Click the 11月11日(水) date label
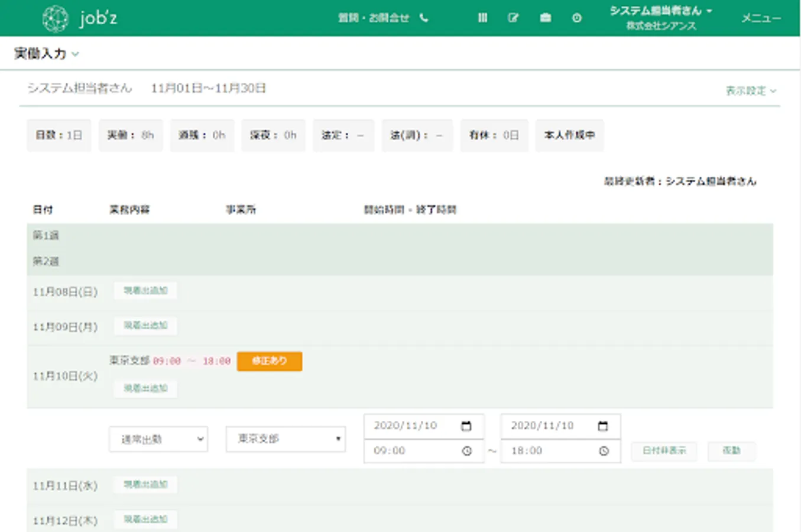Viewport: 801px width, 532px height. (65, 486)
